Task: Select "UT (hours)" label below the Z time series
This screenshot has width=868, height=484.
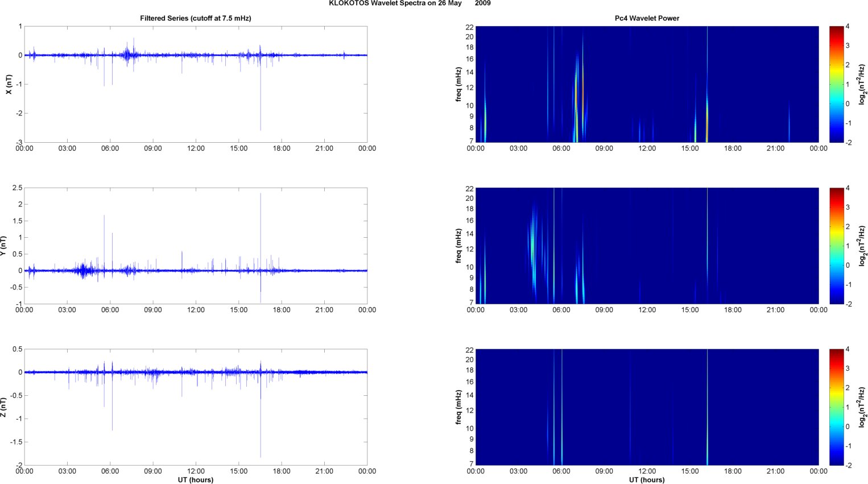Action: (196, 480)
